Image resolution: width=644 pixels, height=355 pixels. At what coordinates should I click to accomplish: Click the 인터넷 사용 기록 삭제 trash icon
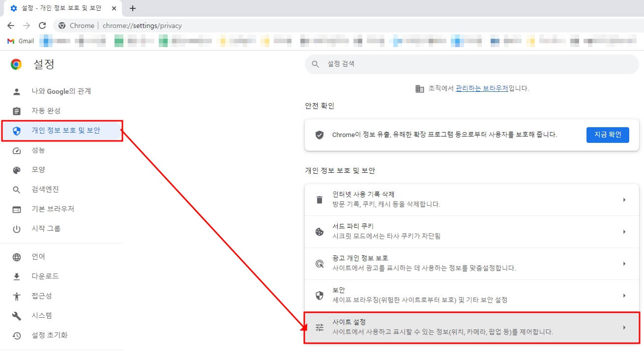coord(320,199)
